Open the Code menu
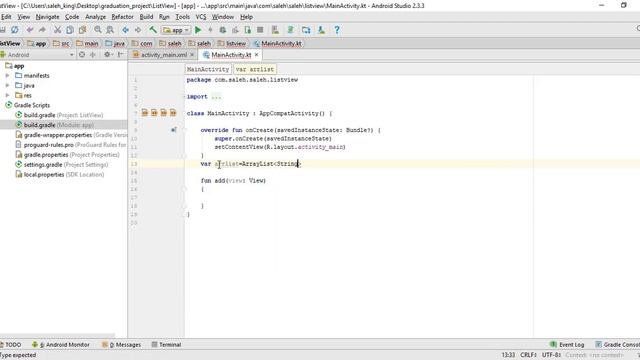 [x=72, y=17]
